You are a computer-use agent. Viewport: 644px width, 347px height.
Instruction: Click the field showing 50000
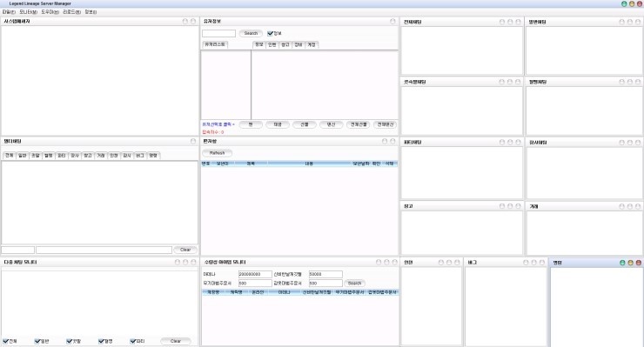pos(325,274)
